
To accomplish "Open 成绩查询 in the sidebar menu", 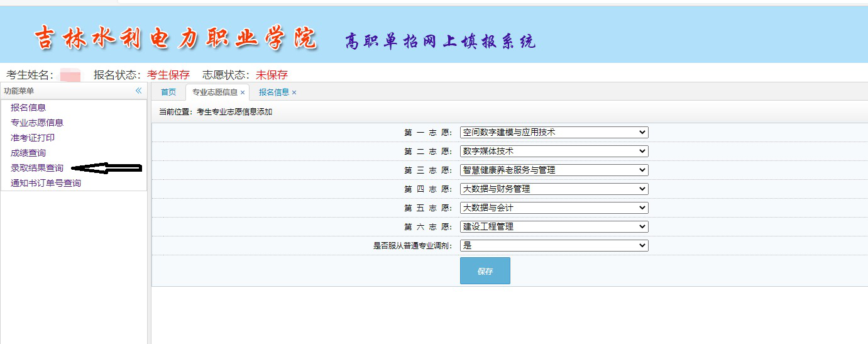I will (28, 153).
